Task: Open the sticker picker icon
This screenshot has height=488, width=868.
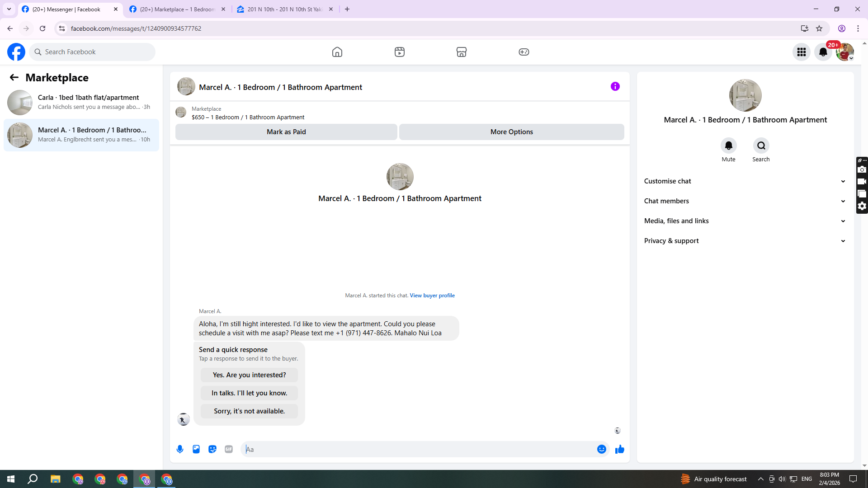Action: (x=212, y=449)
